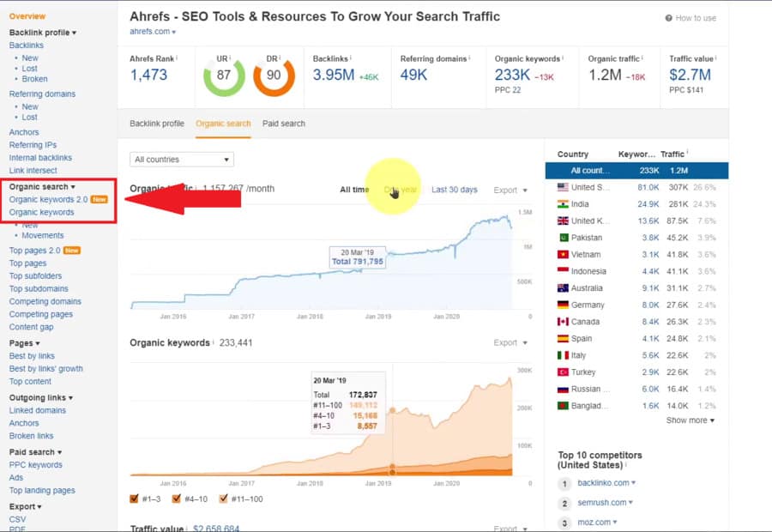772x532 pixels.
Task: Select the Last 30 days range
Action: click(455, 190)
